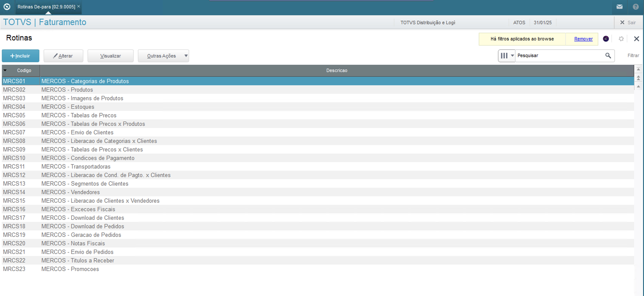Select row MERCOS - Imagens de Produtos
644x296 pixels.
(318, 98)
